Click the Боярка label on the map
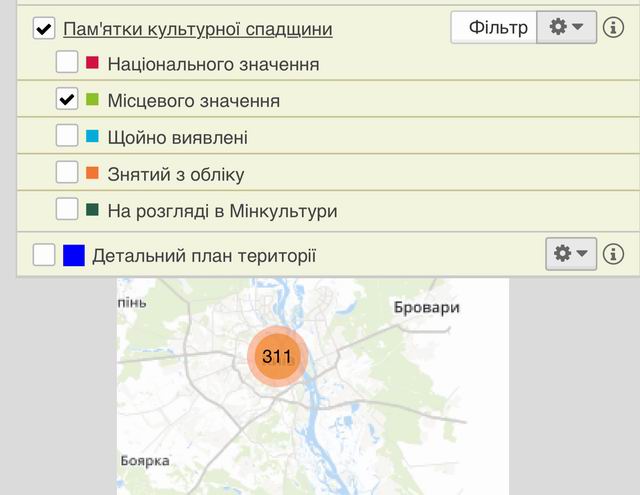Screen dimensions: 640x495 coord(145,461)
